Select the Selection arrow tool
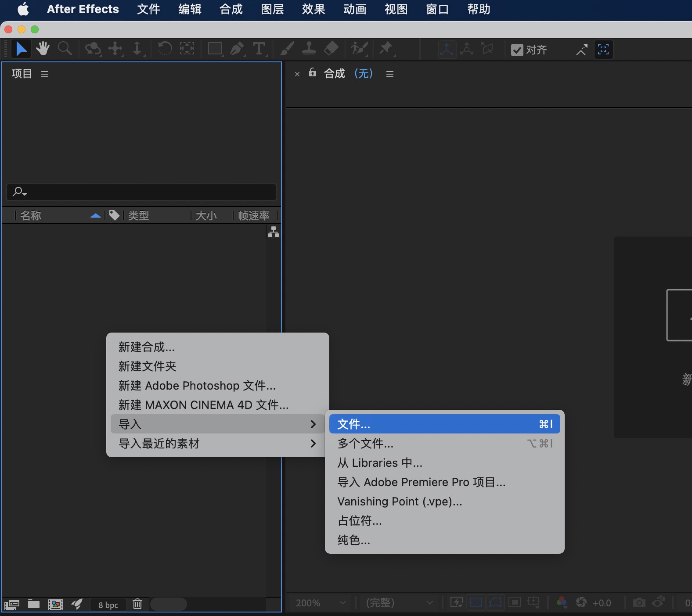692x616 pixels. click(x=21, y=49)
